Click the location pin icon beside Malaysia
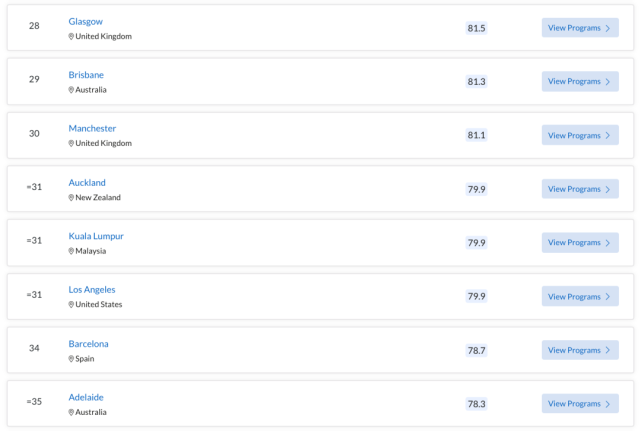 71,251
